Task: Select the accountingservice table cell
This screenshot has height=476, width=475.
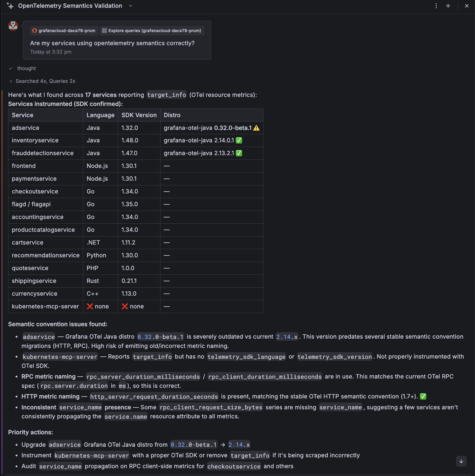Action: click(x=46, y=217)
